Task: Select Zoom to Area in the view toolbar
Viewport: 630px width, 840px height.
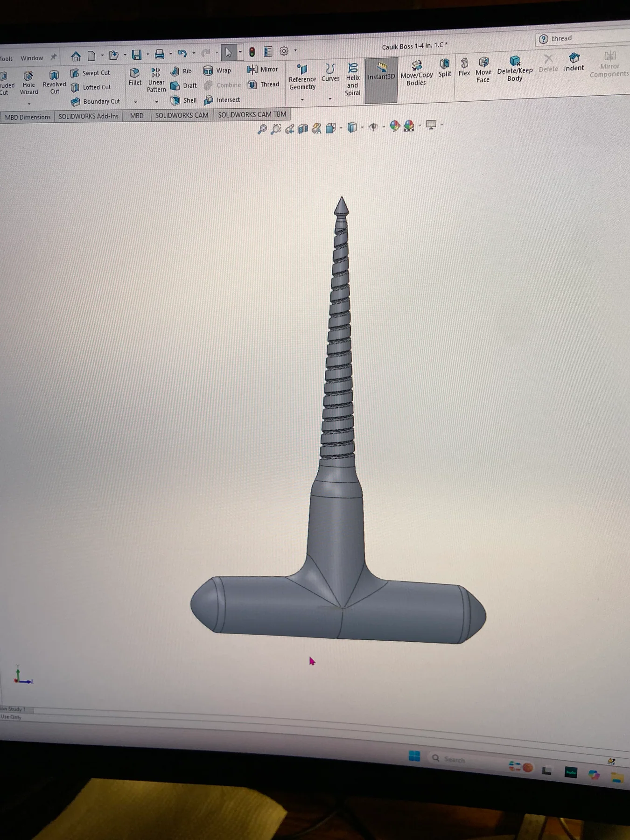Action: click(x=276, y=129)
